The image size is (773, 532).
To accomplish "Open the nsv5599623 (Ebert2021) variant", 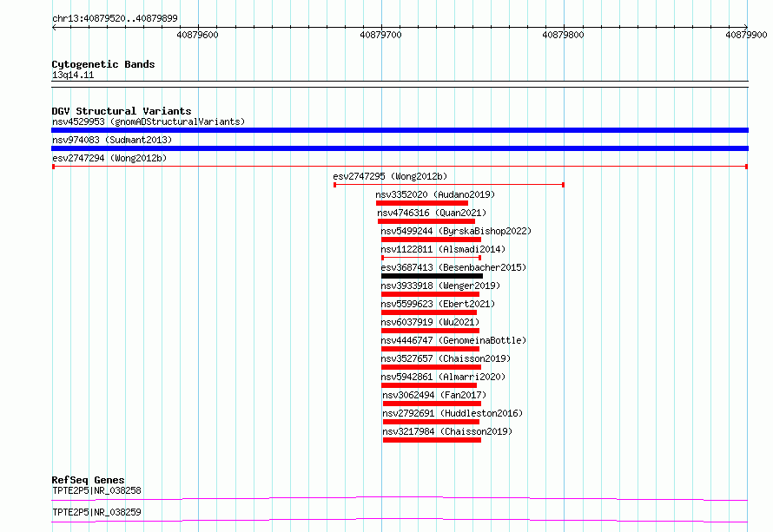I will [438, 304].
